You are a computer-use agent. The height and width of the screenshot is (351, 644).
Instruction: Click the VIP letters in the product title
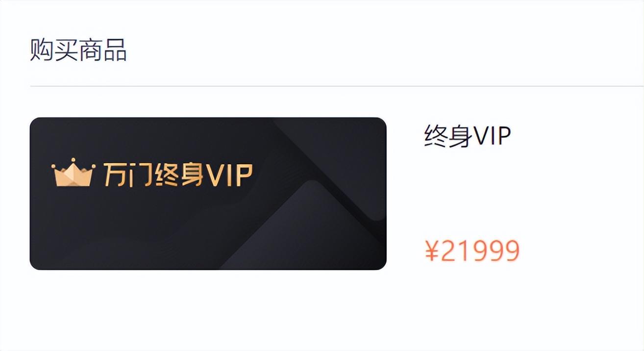pos(492,136)
